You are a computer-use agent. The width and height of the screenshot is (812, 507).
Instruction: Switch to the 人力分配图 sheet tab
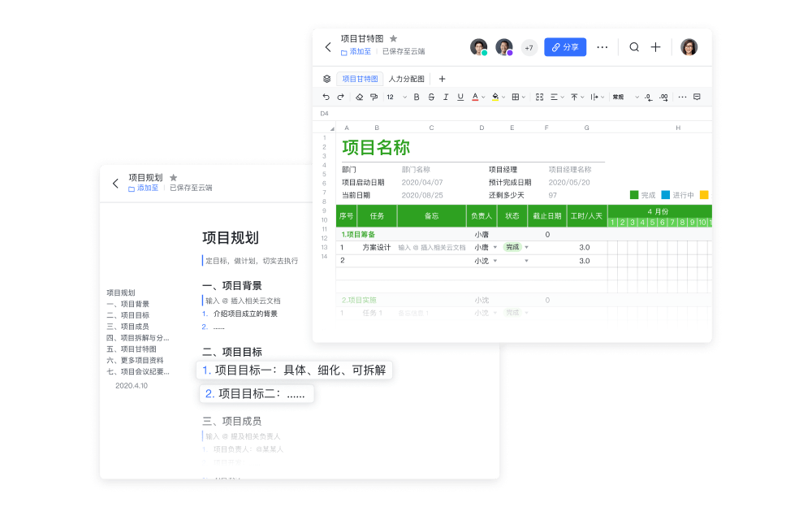[x=406, y=79]
